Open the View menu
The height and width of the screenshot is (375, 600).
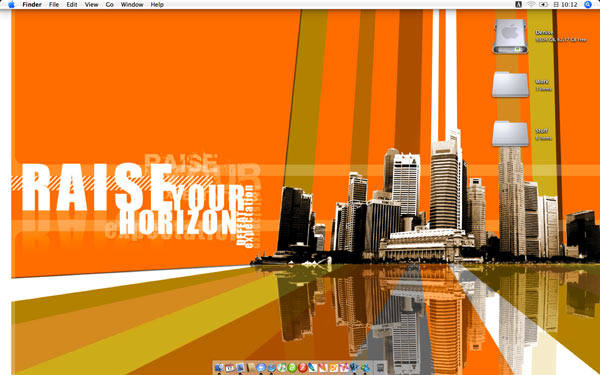pos(91,5)
